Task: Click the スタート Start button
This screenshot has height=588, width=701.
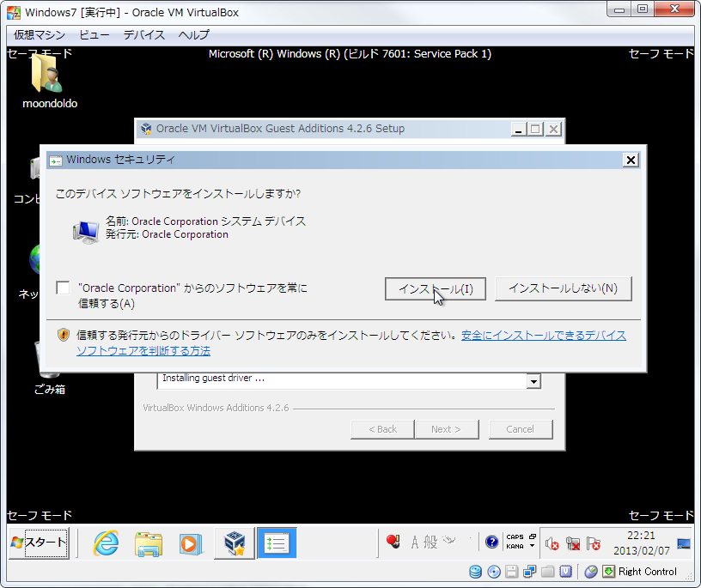Action: click(38, 543)
